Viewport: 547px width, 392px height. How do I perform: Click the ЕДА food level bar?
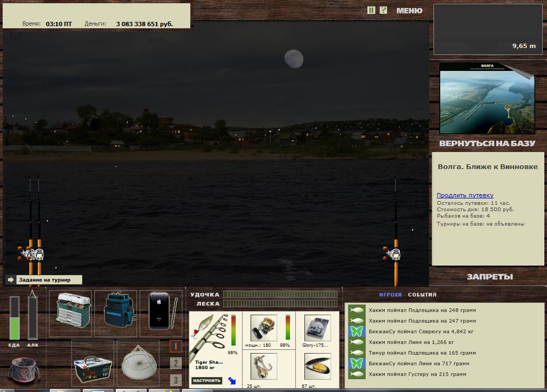pos(14,318)
